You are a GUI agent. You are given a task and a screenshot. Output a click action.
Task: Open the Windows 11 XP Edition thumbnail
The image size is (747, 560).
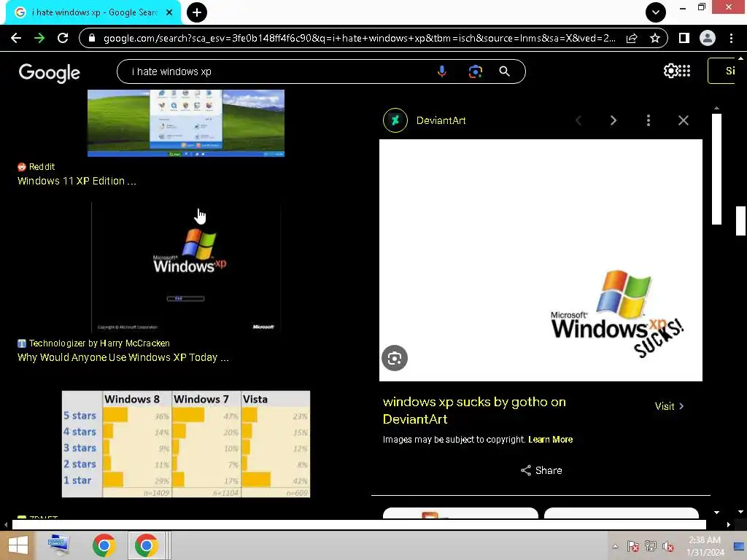tap(186, 122)
